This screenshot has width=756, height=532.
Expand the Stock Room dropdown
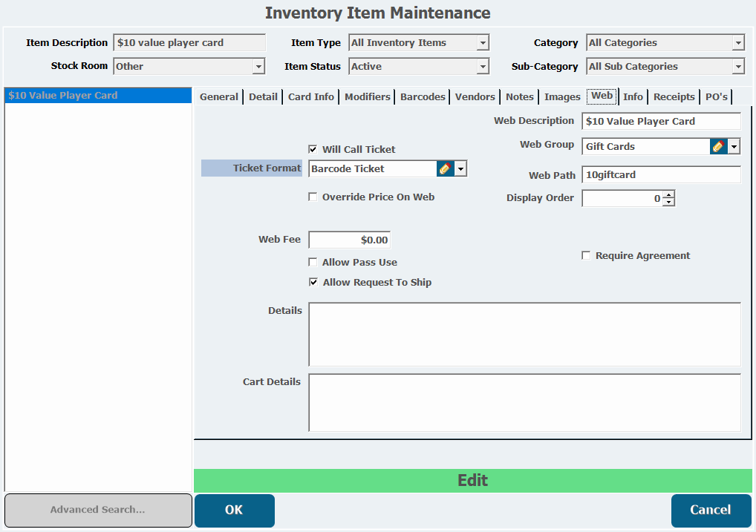258,67
